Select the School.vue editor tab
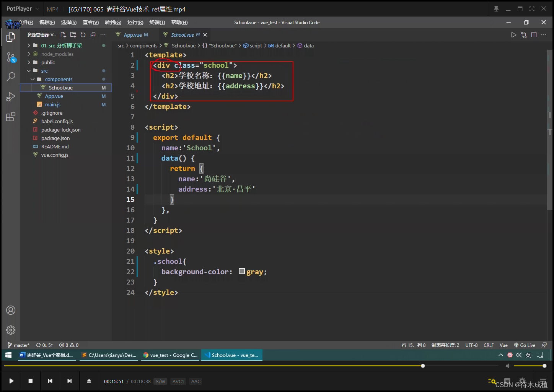Screen dimensions: 554x392 (x=185, y=35)
